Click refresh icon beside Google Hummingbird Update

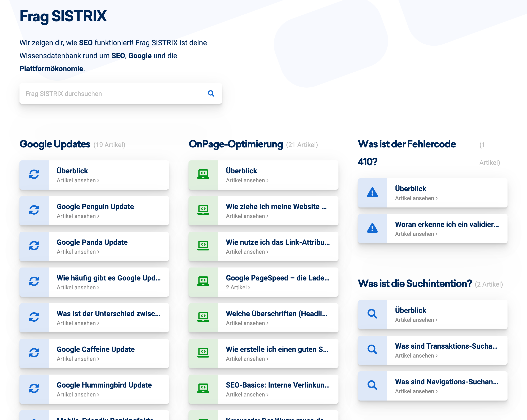point(34,389)
